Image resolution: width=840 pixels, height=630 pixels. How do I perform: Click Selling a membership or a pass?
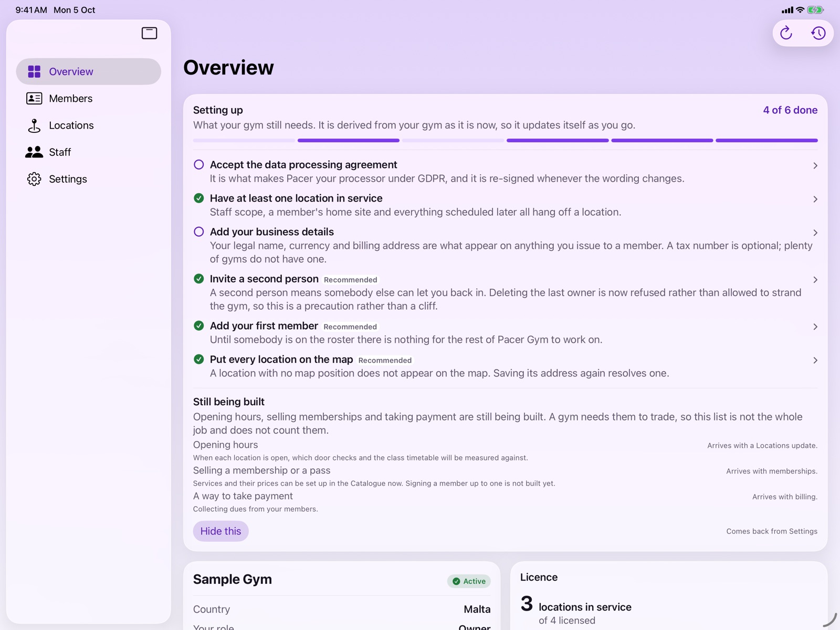[x=505, y=477]
